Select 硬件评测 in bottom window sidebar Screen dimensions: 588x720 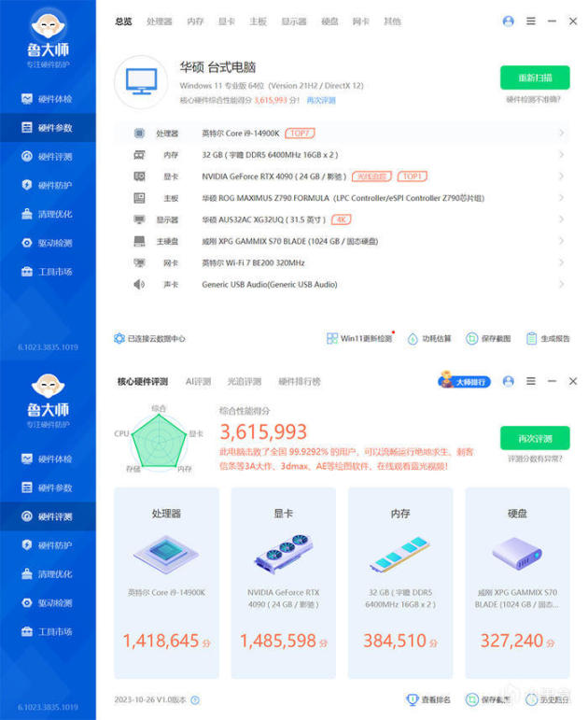48,516
